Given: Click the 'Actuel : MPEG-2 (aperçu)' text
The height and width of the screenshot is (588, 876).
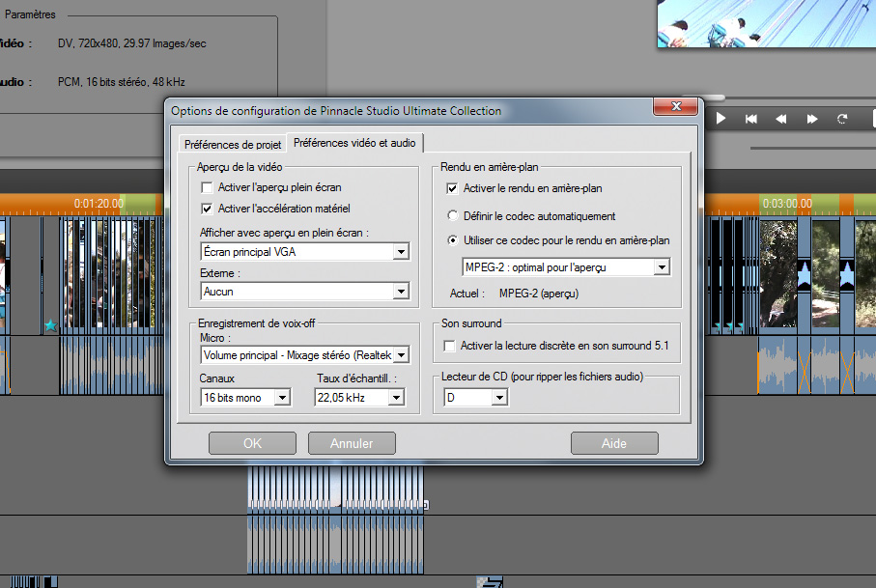Looking at the screenshot, I should pyautogui.click(x=514, y=294).
